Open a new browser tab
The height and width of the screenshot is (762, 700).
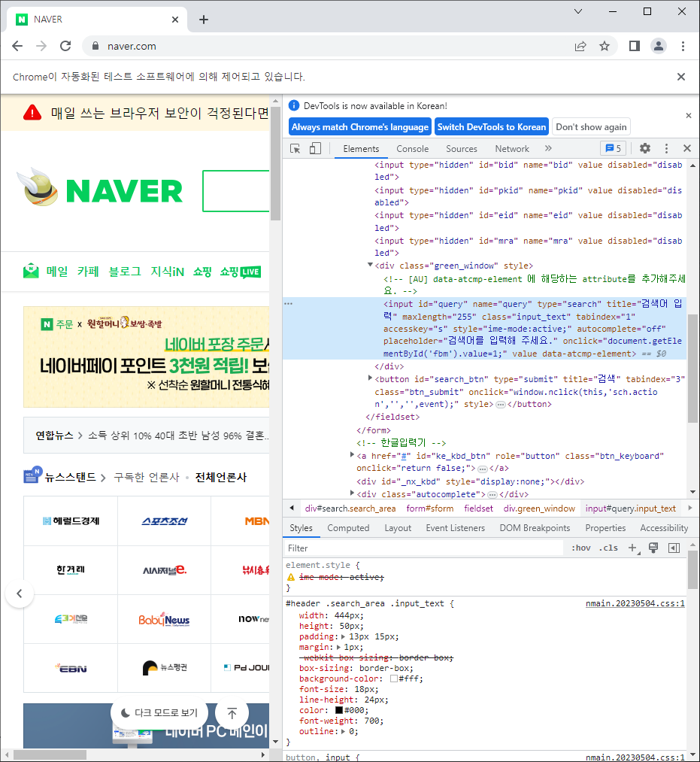point(204,20)
